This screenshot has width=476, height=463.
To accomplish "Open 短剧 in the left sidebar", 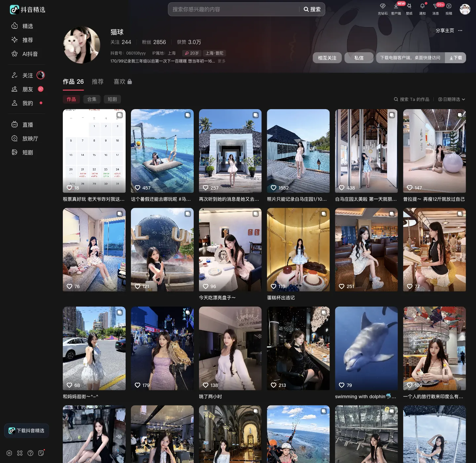I will click(x=22, y=152).
